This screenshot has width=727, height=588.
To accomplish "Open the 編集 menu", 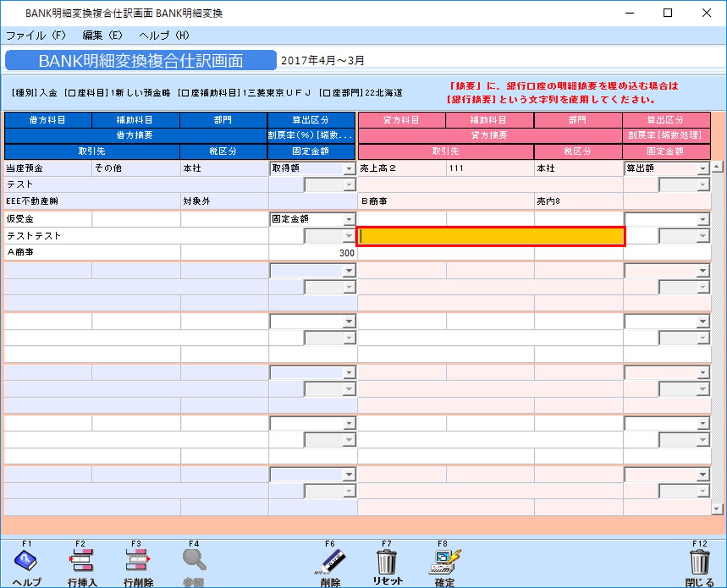I will point(101,35).
